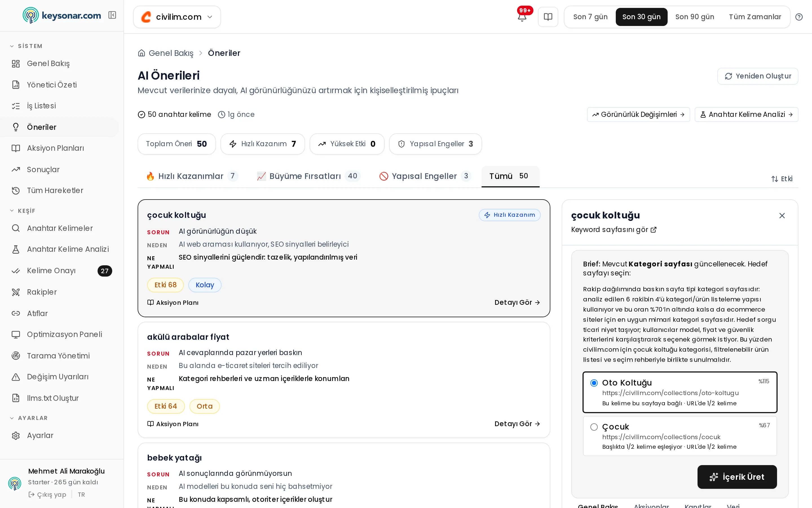Expand Detayı Gör on çocuk koltuğu card
The width and height of the screenshot is (812, 508).
point(517,302)
